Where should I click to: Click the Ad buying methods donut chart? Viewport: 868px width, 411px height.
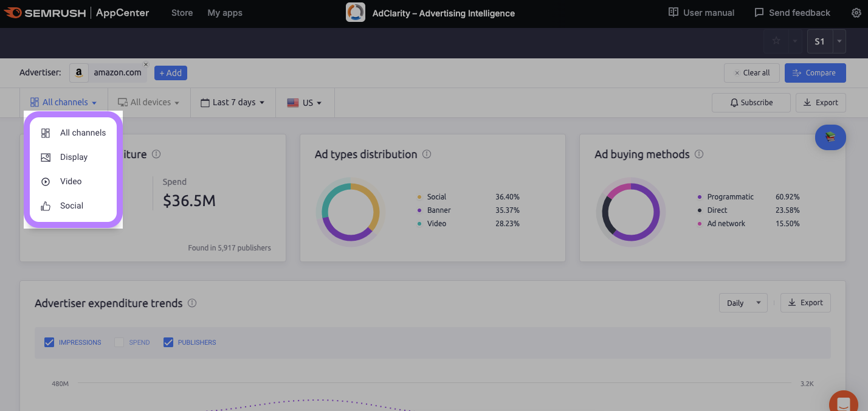(x=630, y=212)
